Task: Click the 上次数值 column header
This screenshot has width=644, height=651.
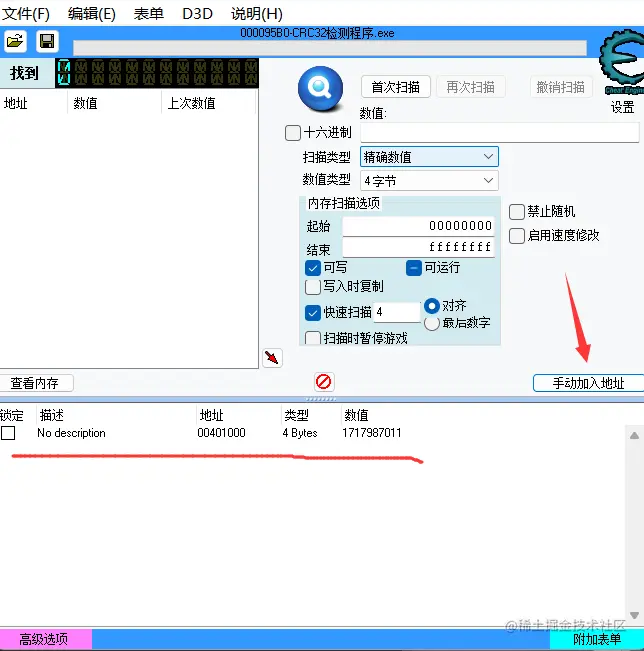Action: point(209,103)
